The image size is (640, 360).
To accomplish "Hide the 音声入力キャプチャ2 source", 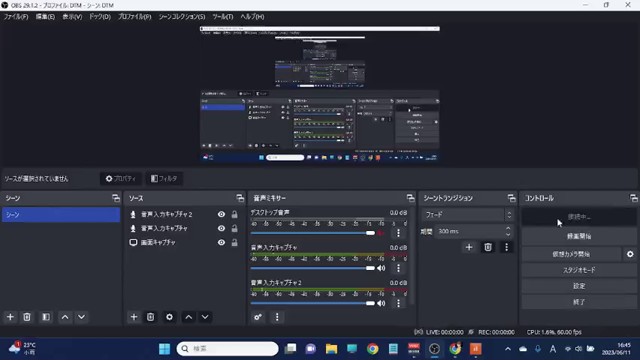I will (x=221, y=214).
